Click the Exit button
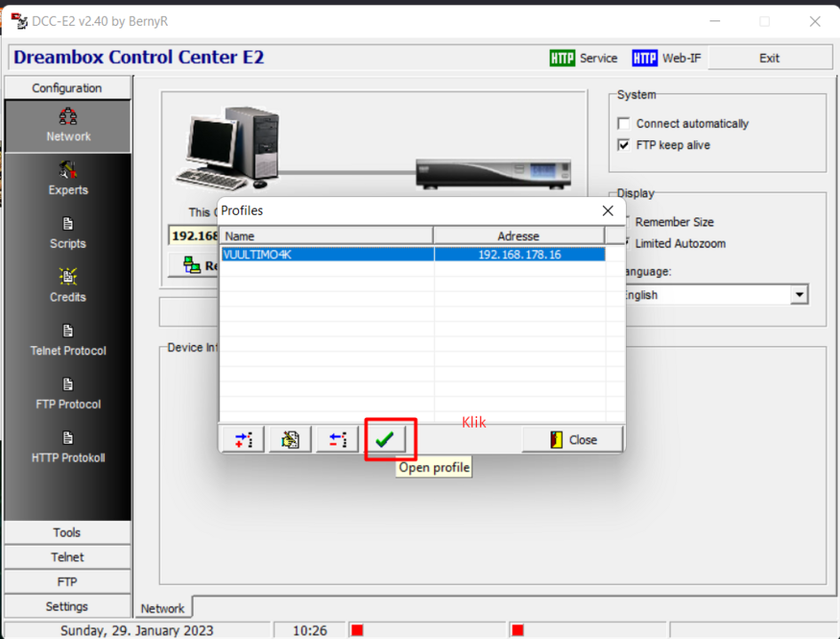The width and height of the screenshot is (840, 639). (x=770, y=57)
